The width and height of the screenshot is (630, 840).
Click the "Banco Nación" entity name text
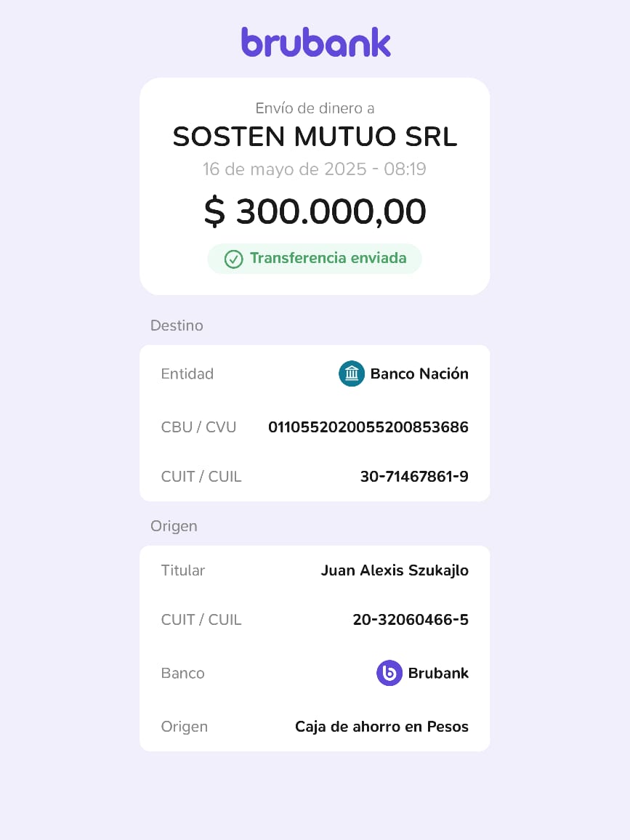pyautogui.click(x=419, y=374)
